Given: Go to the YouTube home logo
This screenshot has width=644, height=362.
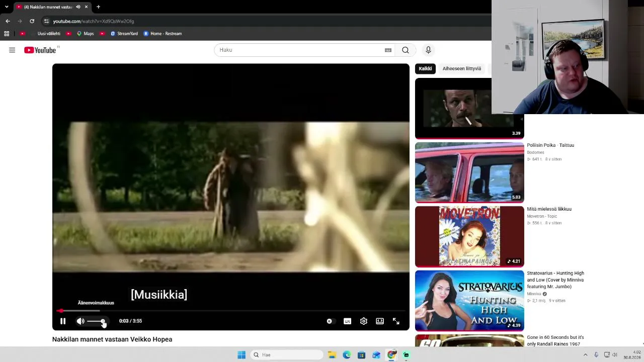Looking at the screenshot, I should point(40,50).
